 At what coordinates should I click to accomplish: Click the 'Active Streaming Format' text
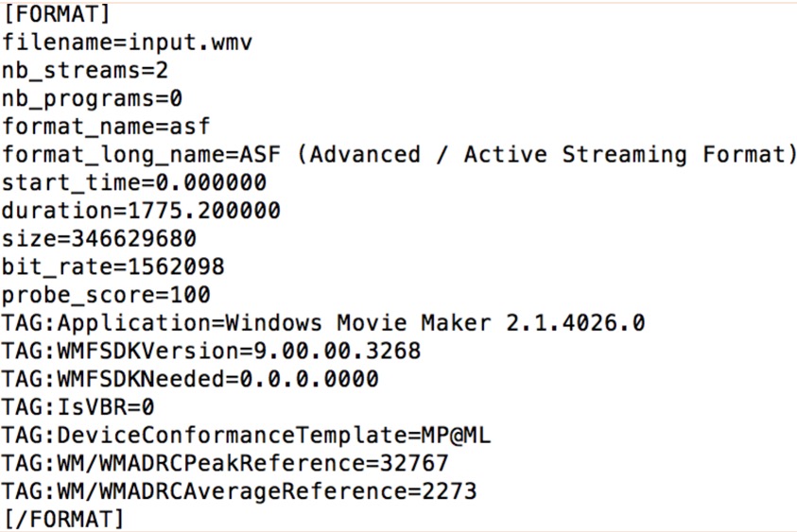[x=623, y=154]
